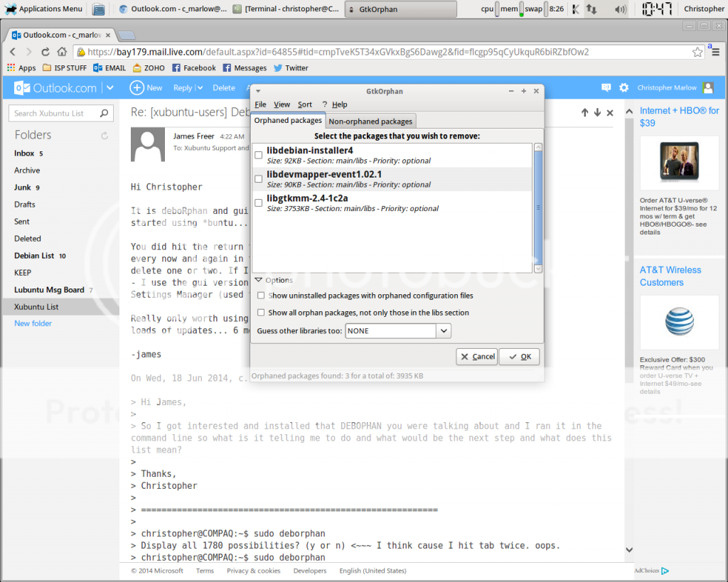Collapse the Options expander
The image size is (728, 582).
point(259,280)
